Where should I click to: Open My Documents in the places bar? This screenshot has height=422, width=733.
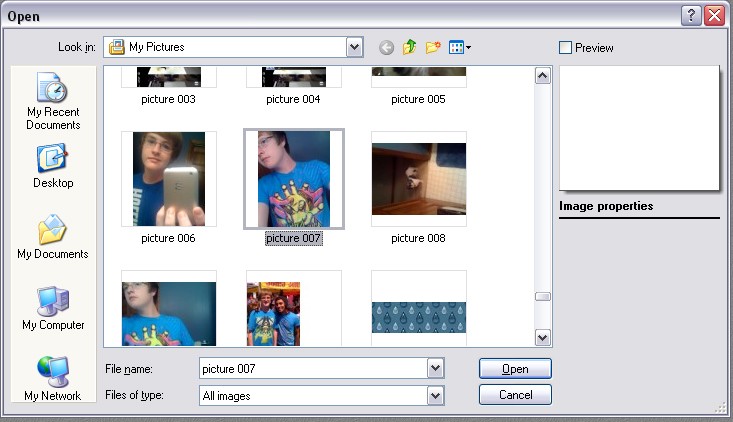53,236
